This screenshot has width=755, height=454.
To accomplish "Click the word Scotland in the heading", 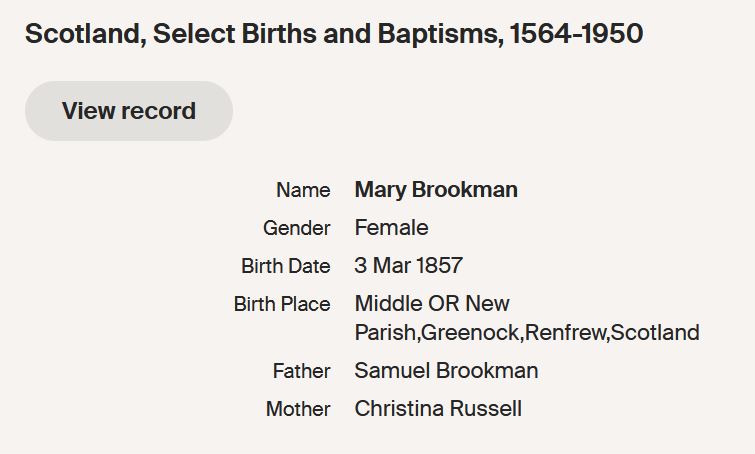I will (x=80, y=34).
